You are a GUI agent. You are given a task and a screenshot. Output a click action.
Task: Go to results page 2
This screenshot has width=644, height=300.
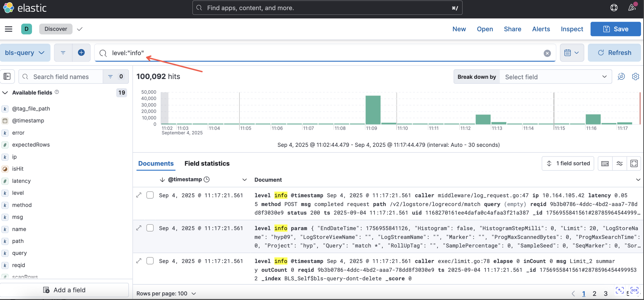(594, 293)
